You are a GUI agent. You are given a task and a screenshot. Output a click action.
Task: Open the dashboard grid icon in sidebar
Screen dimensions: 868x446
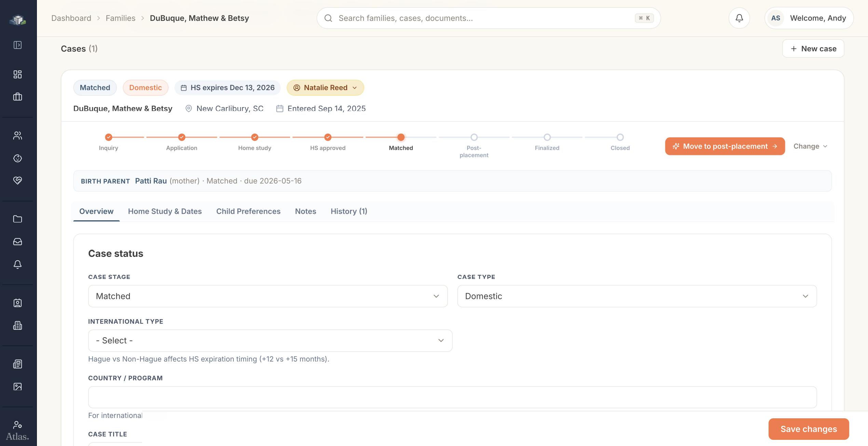pos(18,74)
